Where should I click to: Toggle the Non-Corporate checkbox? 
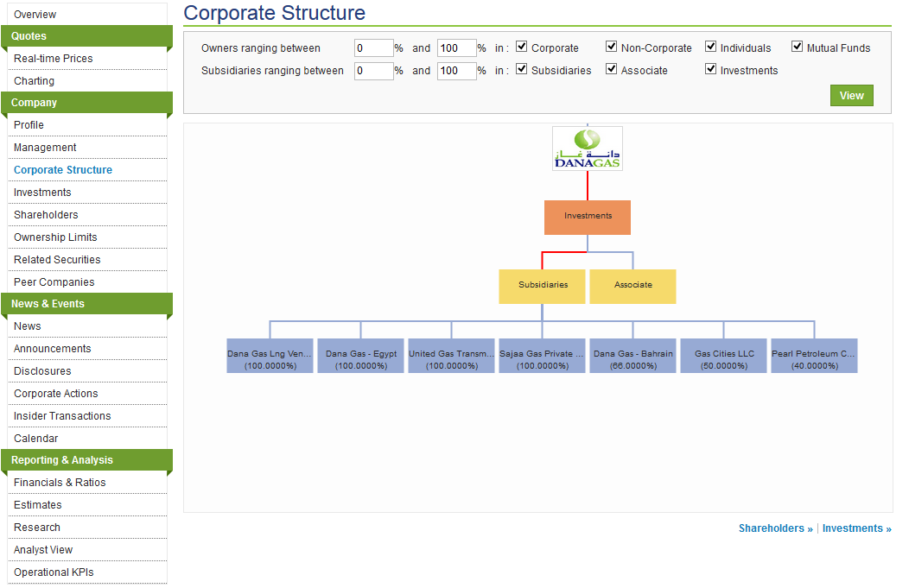(x=611, y=47)
